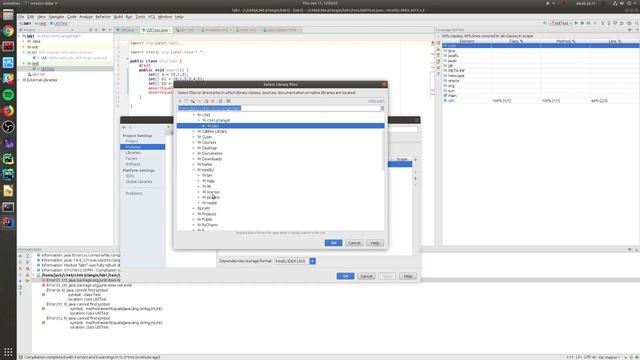
Task: Click the library path text field
Action: 279,108
